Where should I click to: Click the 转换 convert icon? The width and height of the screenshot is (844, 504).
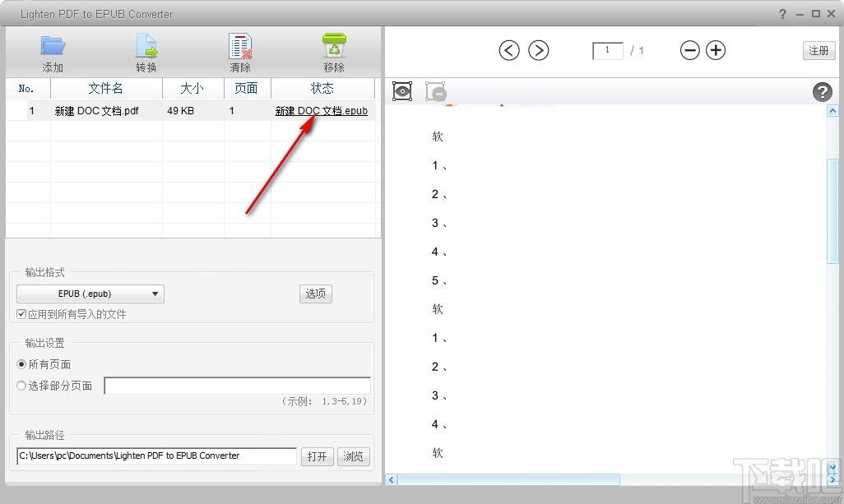click(146, 46)
